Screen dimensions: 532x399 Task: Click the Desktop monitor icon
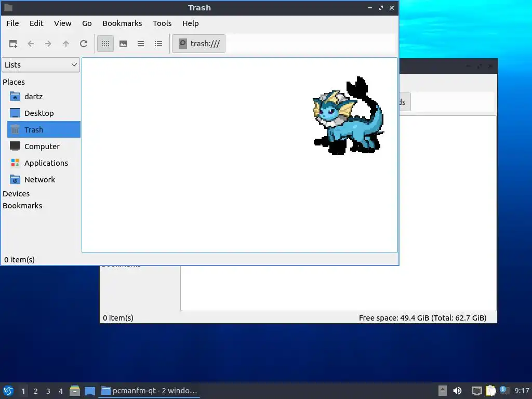click(15, 113)
